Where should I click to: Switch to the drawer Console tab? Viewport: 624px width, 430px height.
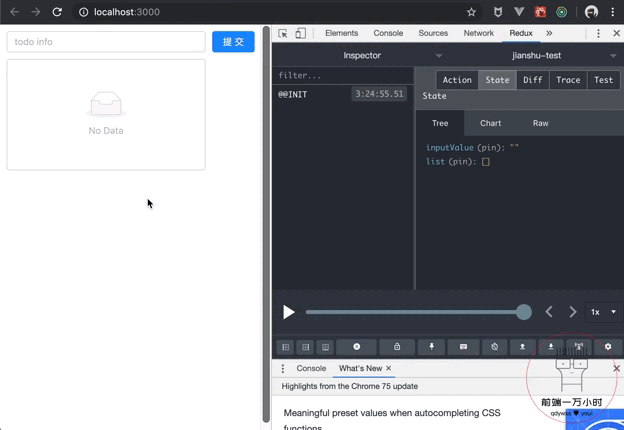coord(311,369)
